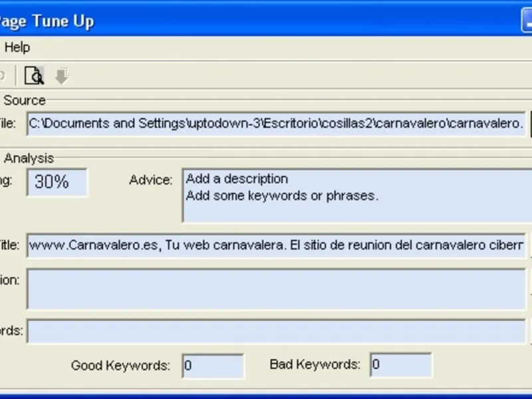Viewport: 532px width, 399px height.
Task: Click the cut-off toolbar icon at far left
Action: tap(2, 76)
